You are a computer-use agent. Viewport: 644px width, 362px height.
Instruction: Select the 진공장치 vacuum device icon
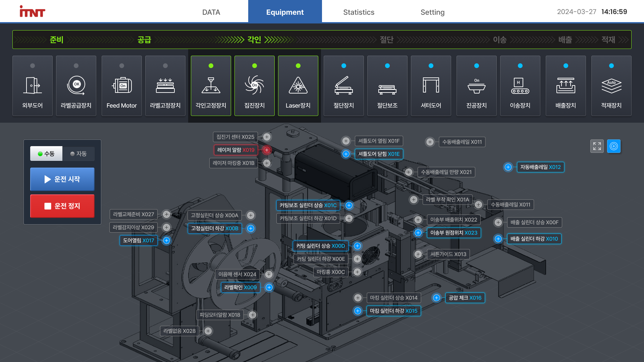(x=476, y=86)
